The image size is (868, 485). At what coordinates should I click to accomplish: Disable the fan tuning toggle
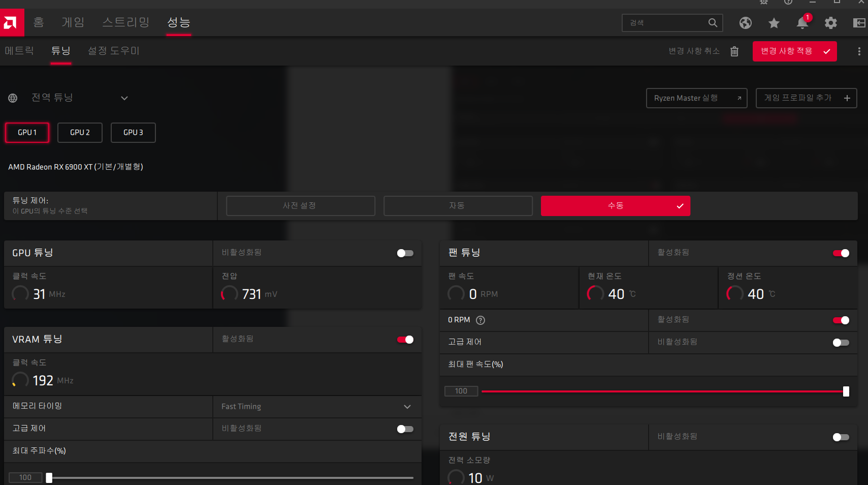(x=841, y=253)
